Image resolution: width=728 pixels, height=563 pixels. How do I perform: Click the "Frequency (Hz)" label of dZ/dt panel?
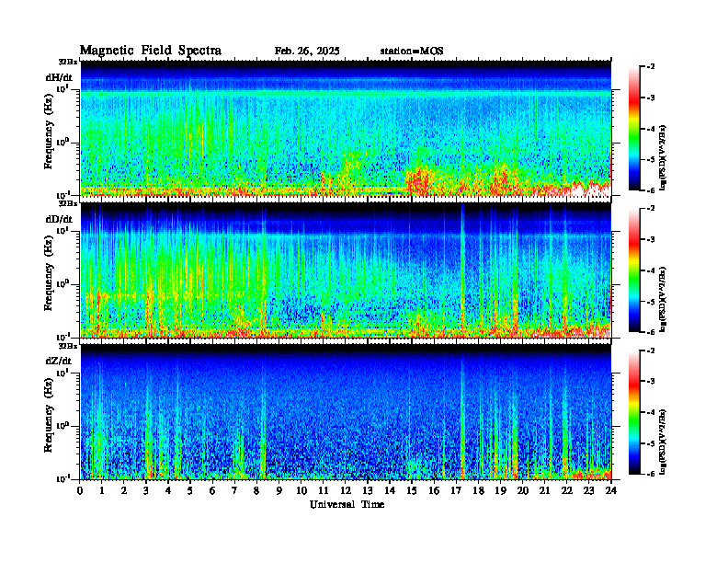(49, 413)
